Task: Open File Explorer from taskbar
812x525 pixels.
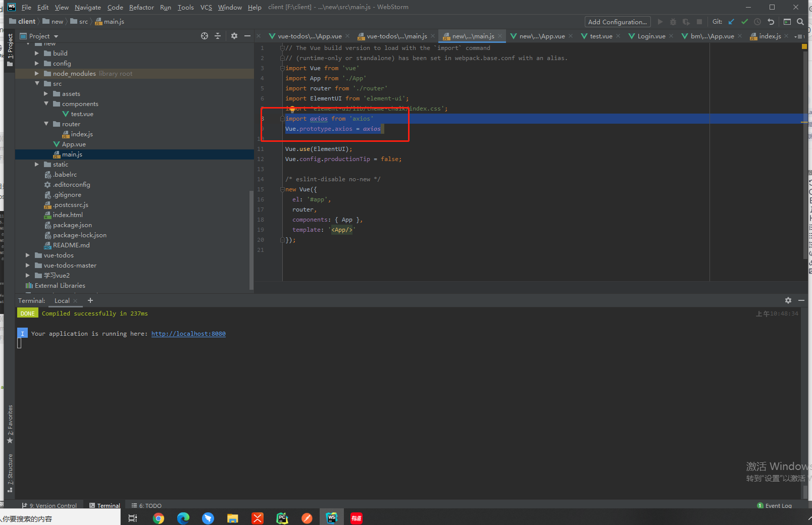Action: (x=232, y=518)
